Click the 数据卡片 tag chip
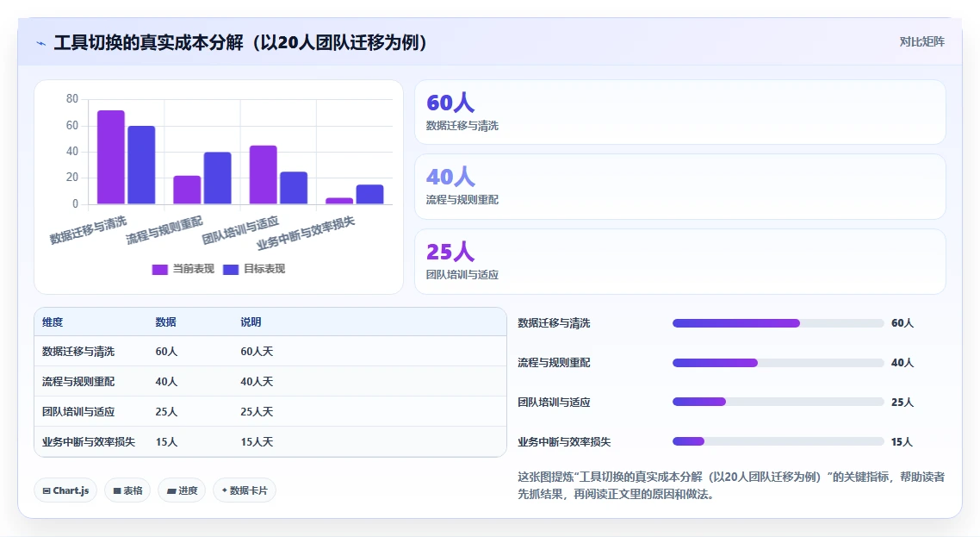Image resolution: width=980 pixels, height=537 pixels. point(245,490)
